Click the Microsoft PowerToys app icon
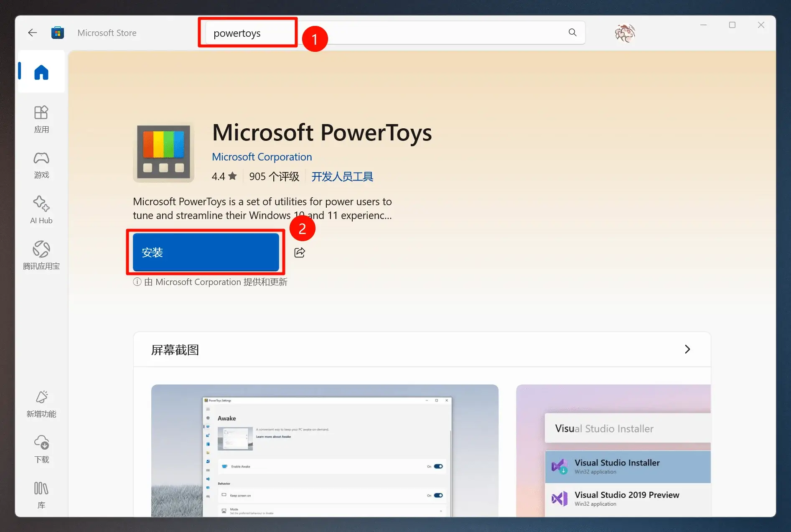This screenshot has width=791, height=532. coord(163,152)
